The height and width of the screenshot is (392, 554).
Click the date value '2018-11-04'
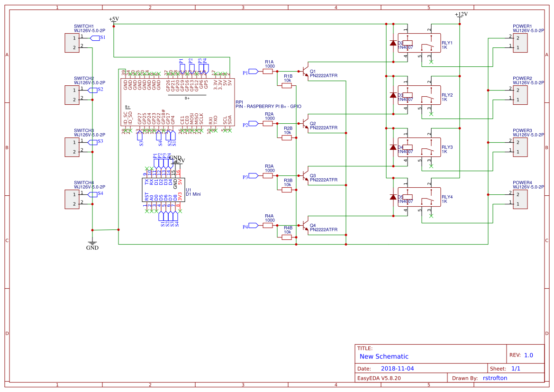(x=397, y=369)
